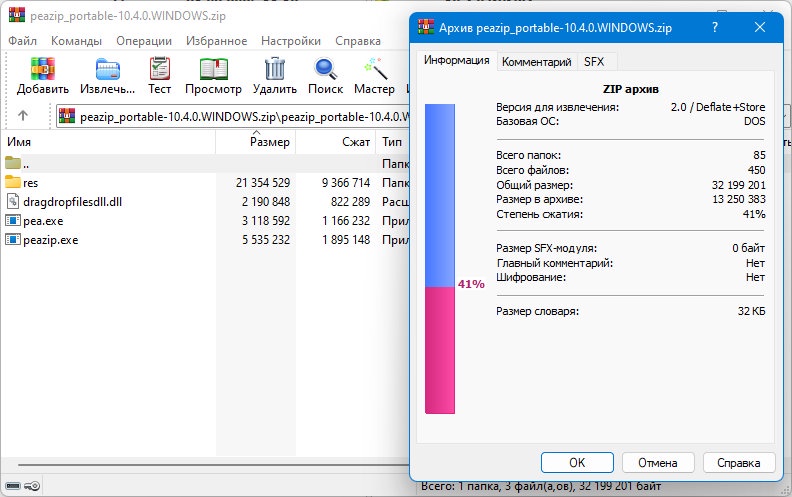Go up one level with arrow icon
Viewport: 792px width, 497px height.
click(x=23, y=116)
